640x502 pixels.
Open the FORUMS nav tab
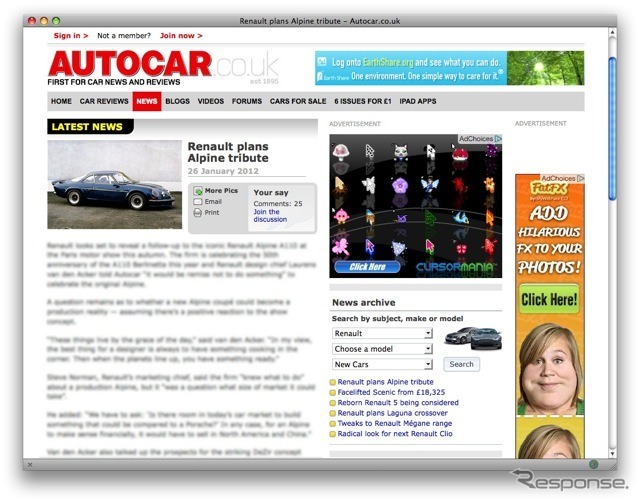coord(247,101)
